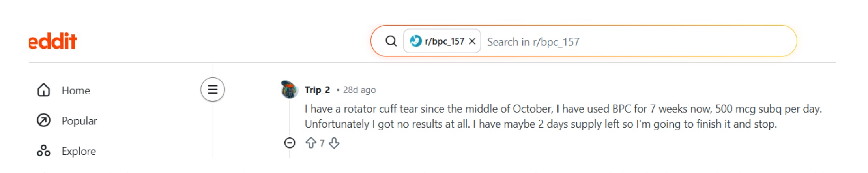Focus the Search in r/bpc_157 field
This screenshot has width=868, height=173.
pyautogui.click(x=631, y=42)
